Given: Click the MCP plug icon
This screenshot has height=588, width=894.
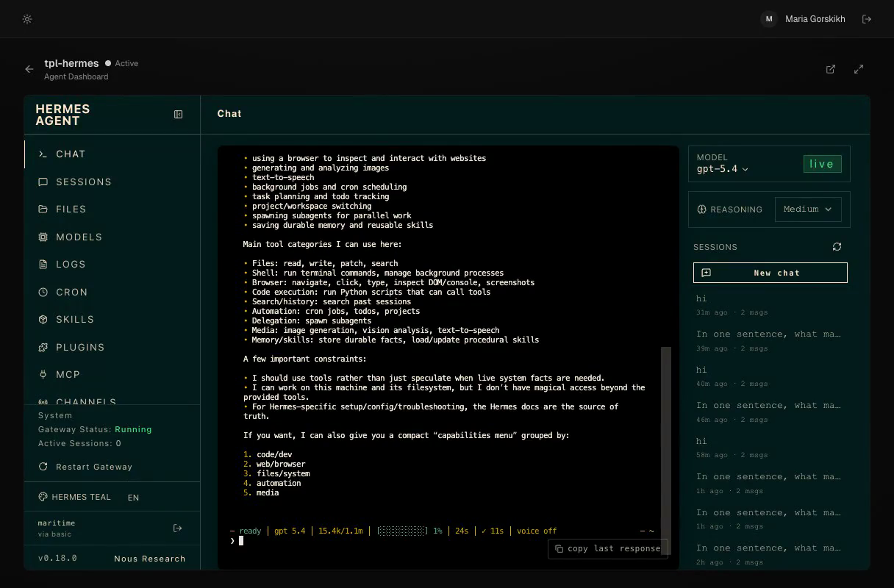Looking at the screenshot, I should pos(43,374).
